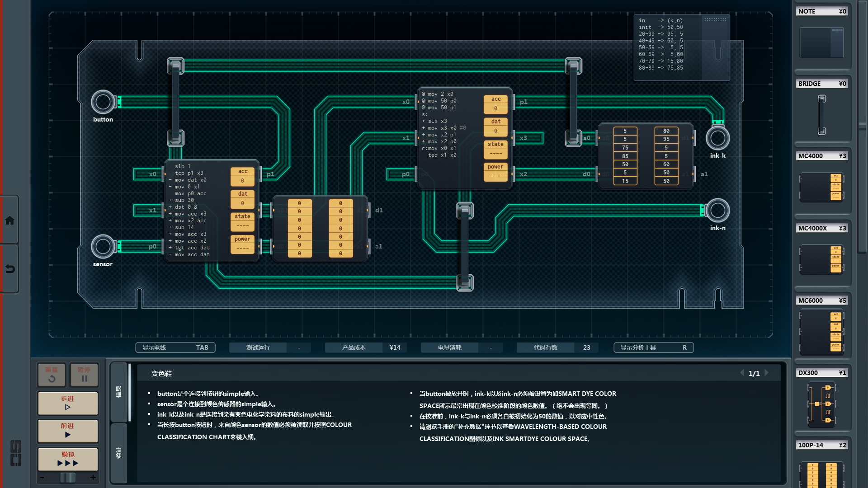Start fast simulate (模拟) button
Viewport: 868px width, 488px height.
[68, 459]
